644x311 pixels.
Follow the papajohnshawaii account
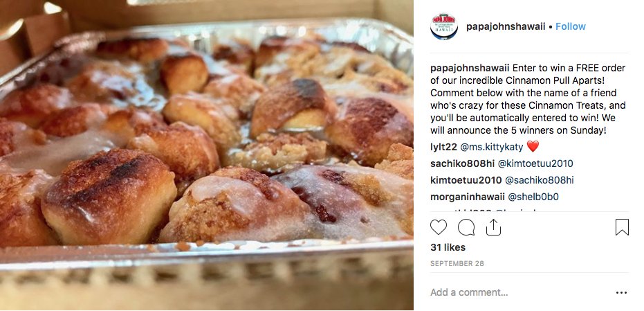(x=571, y=26)
